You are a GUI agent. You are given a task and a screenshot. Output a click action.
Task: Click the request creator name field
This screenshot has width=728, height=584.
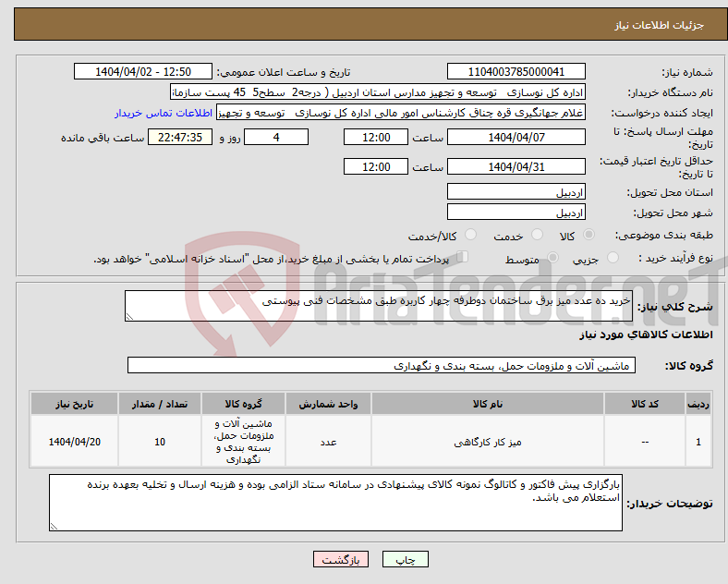(401, 113)
